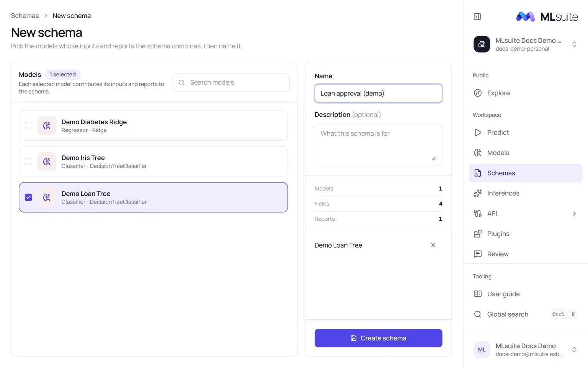Uncheck the Demo Loan Tree checkbox
The height and width of the screenshot is (368, 588).
[x=28, y=197]
